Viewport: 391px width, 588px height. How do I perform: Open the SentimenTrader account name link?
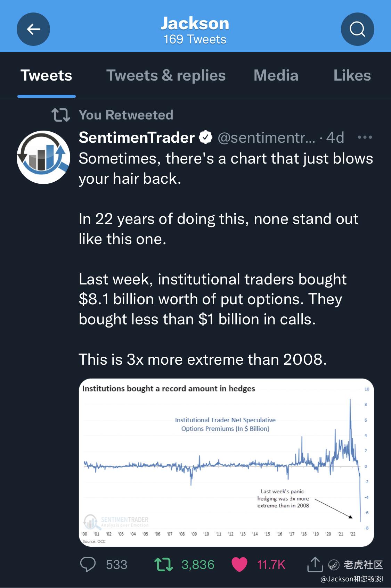coord(137,138)
